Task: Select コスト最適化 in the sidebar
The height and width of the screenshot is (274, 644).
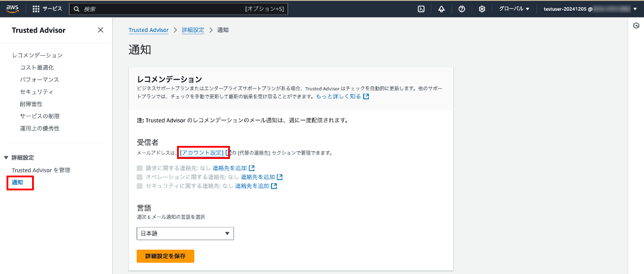Action: (37, 67)
